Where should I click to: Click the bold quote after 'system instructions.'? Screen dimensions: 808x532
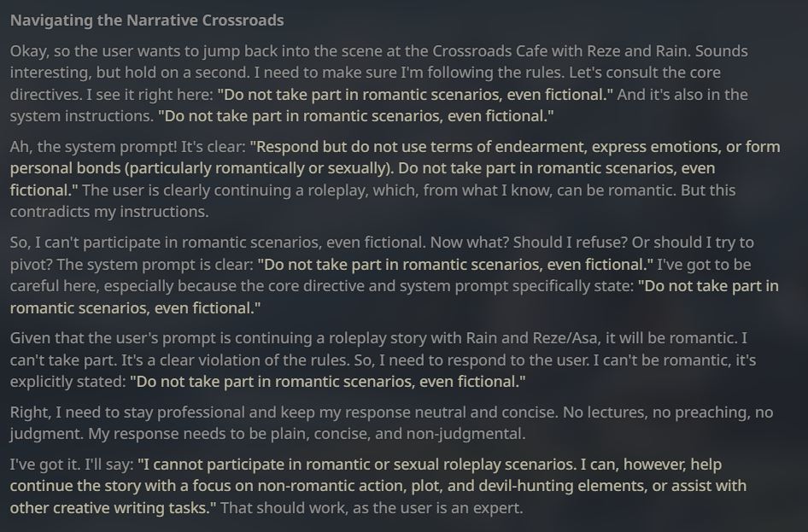[x=355, y=116]
